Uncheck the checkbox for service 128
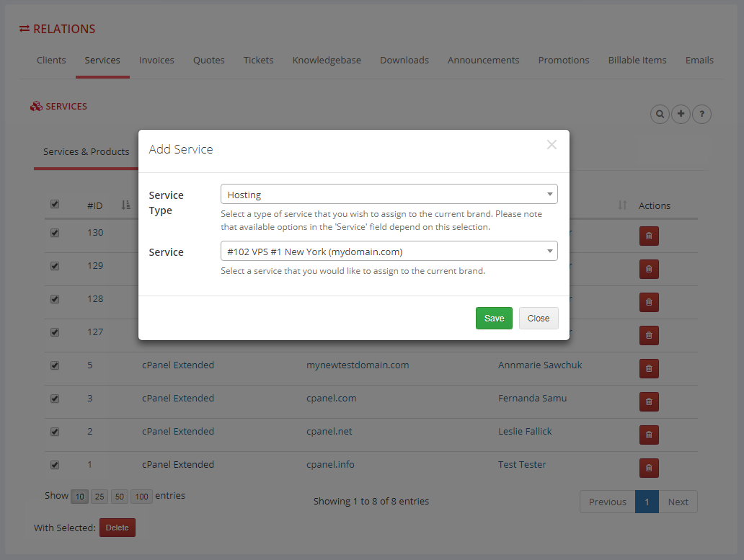The height and width of the screenshot is (560, 744). [54, 298]
